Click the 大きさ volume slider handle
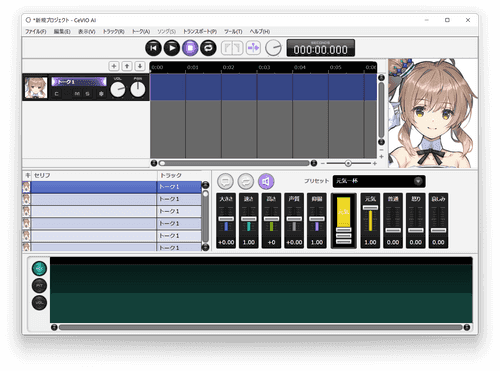 226,219
